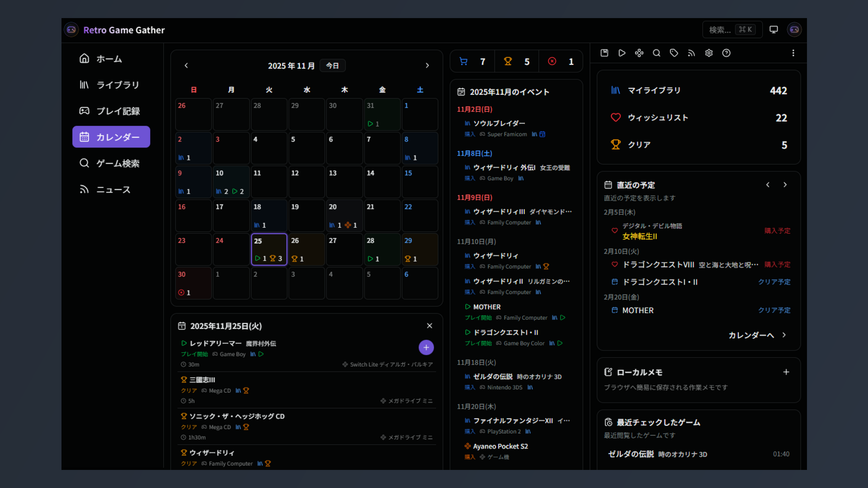
Task: Click the trophy clear-count icon
Action: 508,61
